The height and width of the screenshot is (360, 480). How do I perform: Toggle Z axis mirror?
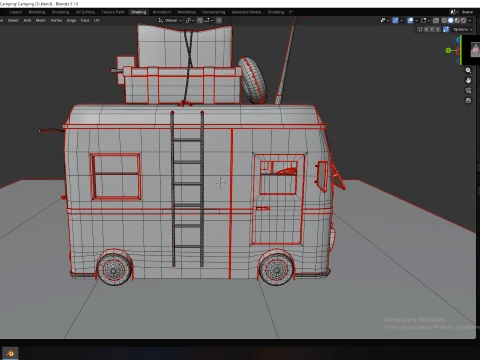(x=438, y=29)
